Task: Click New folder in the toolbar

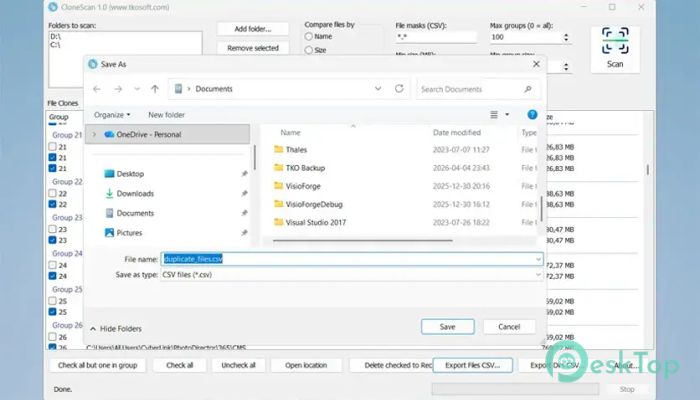Action: 166,115
